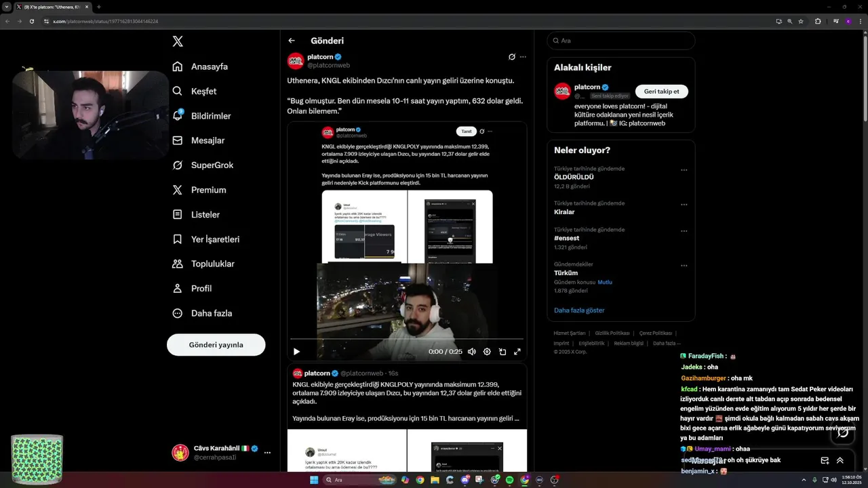Screen dimensions: 868x488
Task: Open more options menu on main post
Action: [x=523, y=57]
